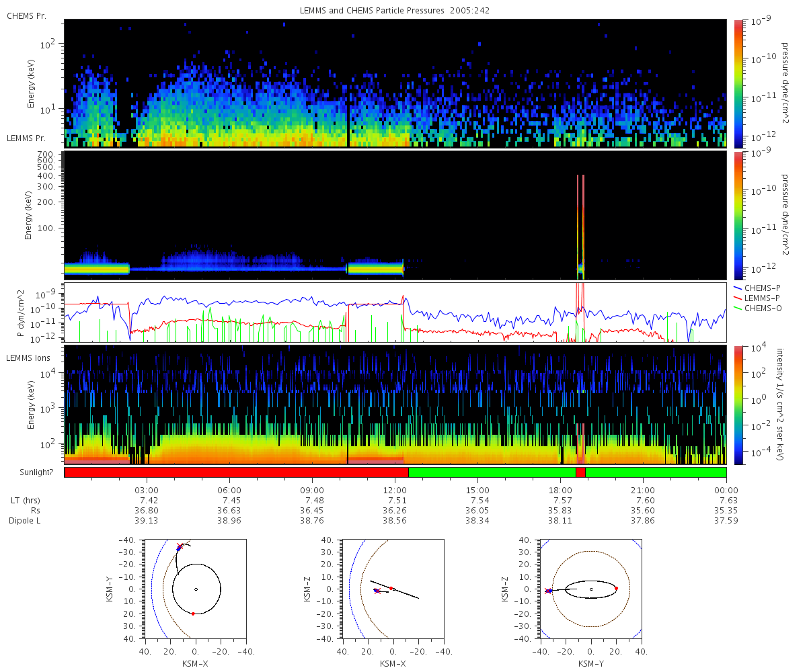Click the LT (hrs) row label
Screen dimensions: 807x672
coord(26,501)
